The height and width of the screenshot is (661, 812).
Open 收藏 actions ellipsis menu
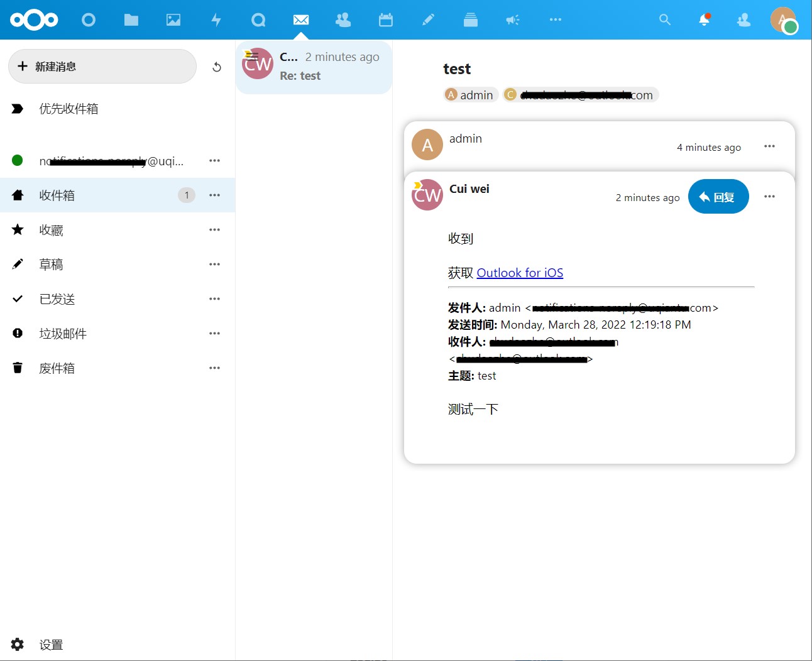[x=215, y=230]
